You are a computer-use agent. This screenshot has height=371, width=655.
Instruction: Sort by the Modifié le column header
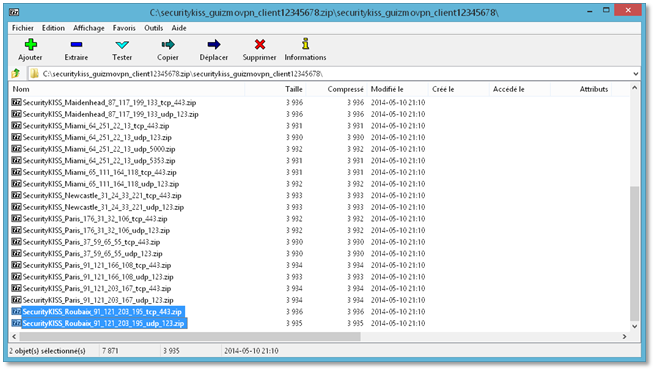(397, 89)
